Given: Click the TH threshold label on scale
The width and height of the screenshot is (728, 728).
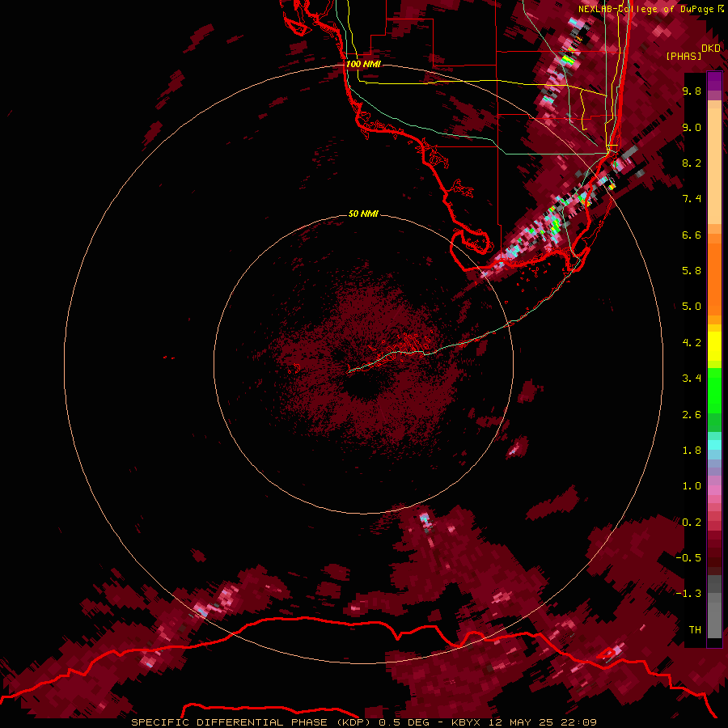Looking at the screenshot, I should click(695, 630).
